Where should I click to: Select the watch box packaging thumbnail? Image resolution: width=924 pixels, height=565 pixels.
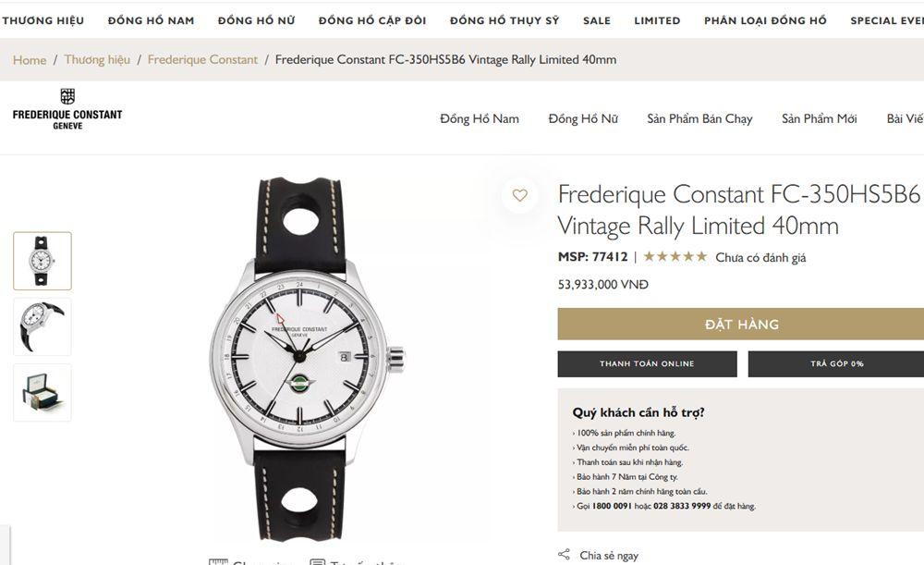43,392
